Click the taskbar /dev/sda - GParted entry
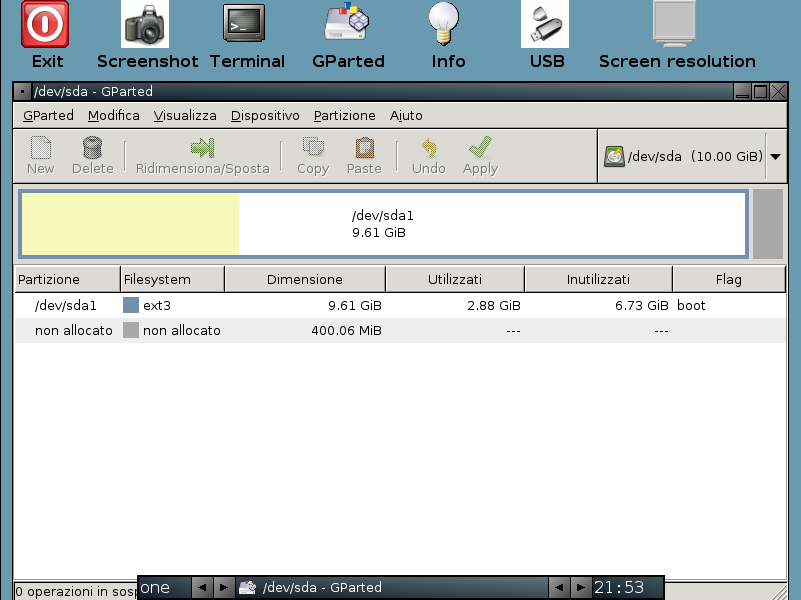 392,588
